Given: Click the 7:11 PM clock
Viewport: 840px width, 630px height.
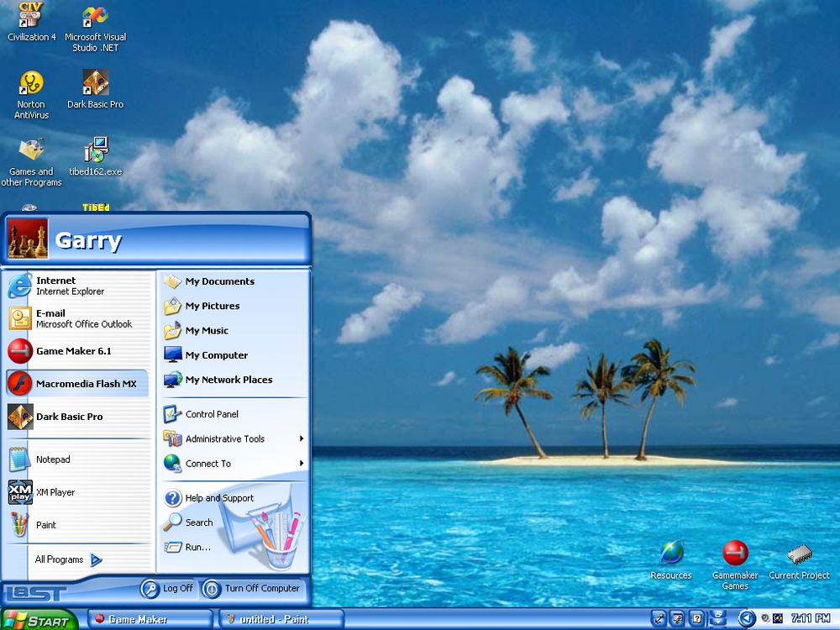Looking at the screenshot, I should click(811, 618).
